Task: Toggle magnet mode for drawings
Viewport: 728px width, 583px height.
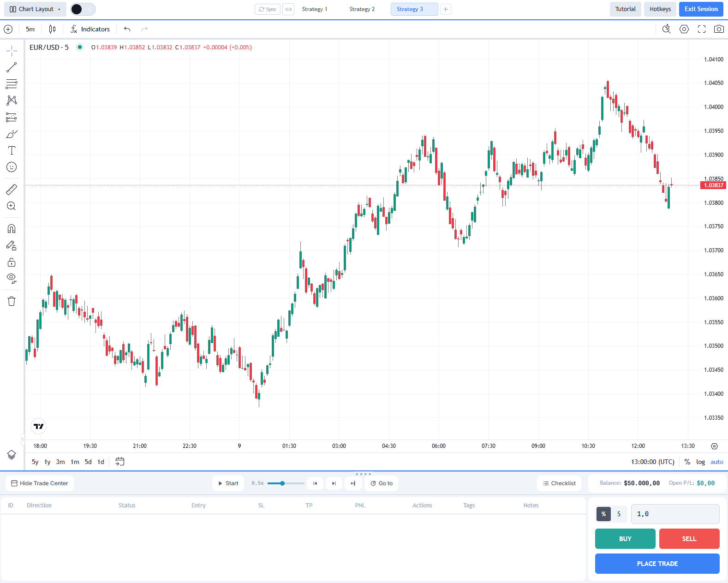Action: pyautogui.click(x=12, y=229)
